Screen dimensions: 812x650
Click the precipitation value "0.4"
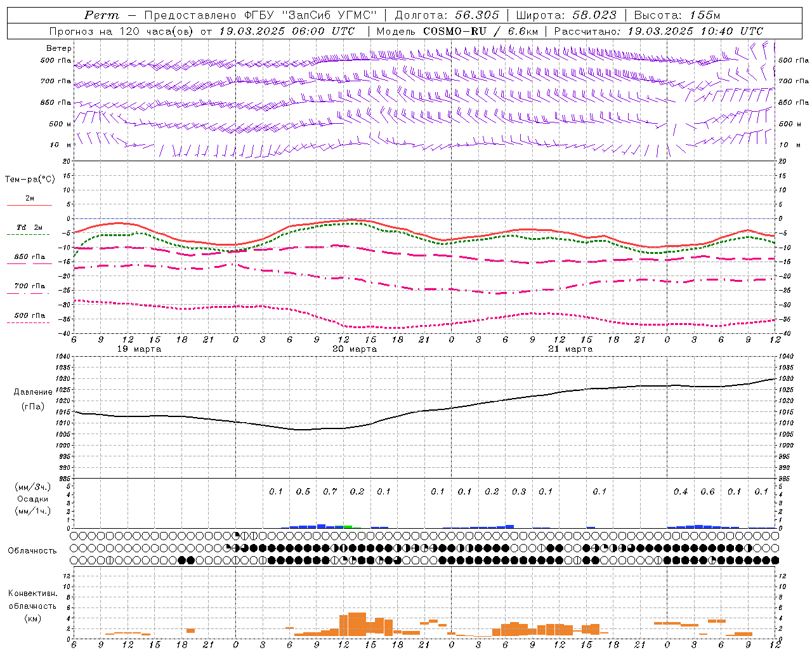[681, 491]
